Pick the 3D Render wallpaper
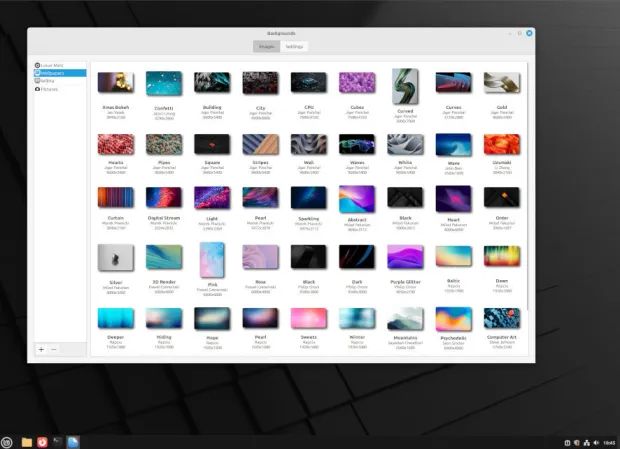Viewport: 620px width, 449px height. click(x=164, y=257)
